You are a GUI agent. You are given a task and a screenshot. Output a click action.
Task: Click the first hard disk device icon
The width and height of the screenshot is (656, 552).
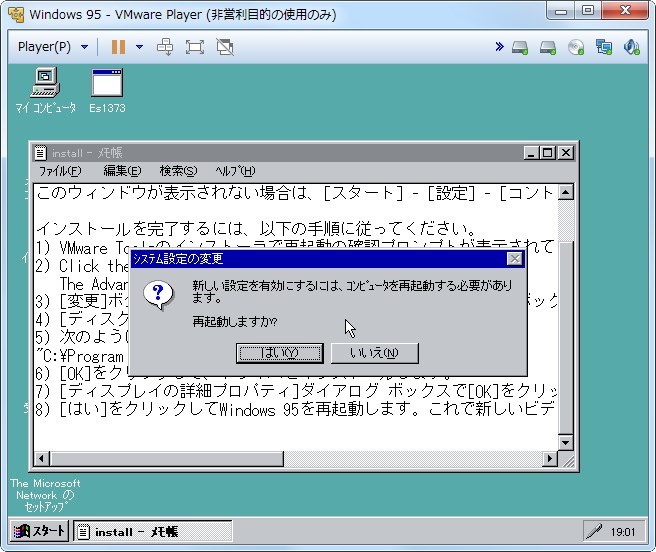[520, 47]
